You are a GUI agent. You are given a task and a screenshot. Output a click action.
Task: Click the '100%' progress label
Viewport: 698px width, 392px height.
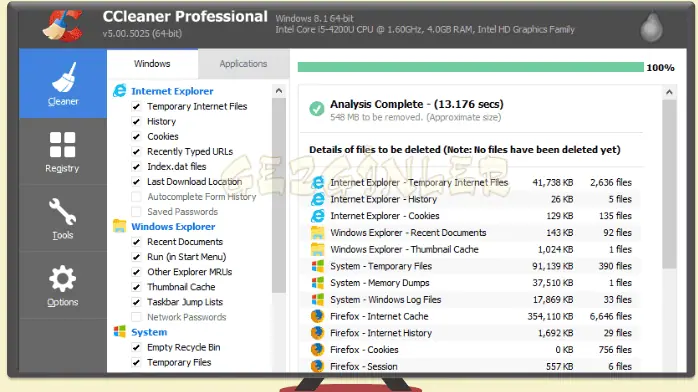point(660,68)
